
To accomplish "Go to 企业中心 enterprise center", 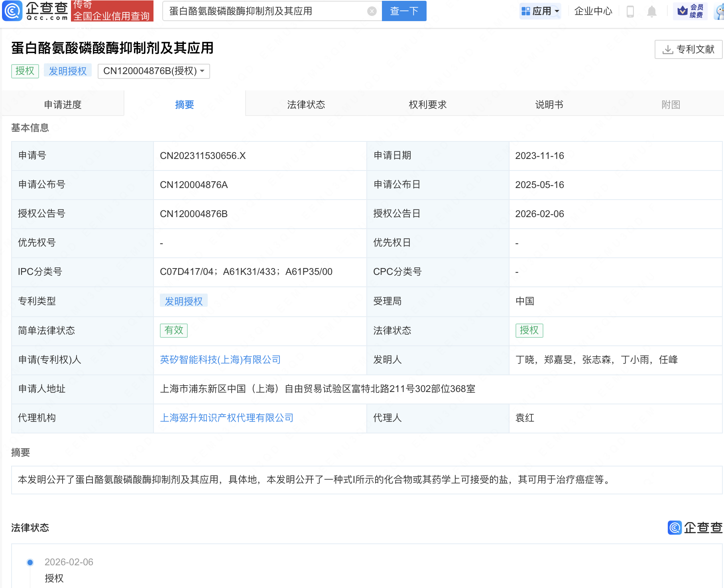I will [x=593, y=11].
